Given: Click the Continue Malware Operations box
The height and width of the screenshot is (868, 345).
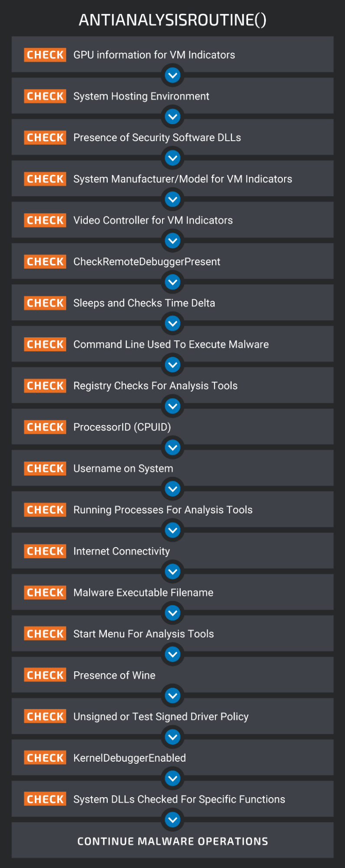Looking at the screenshot, I should point(172,840).
